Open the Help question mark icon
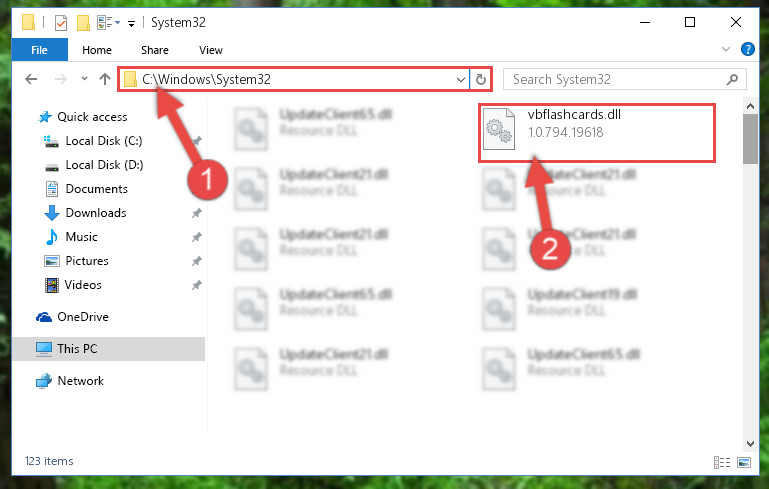Image resolution: width=769 pixels, height=489 pixels. pos(747,49)
